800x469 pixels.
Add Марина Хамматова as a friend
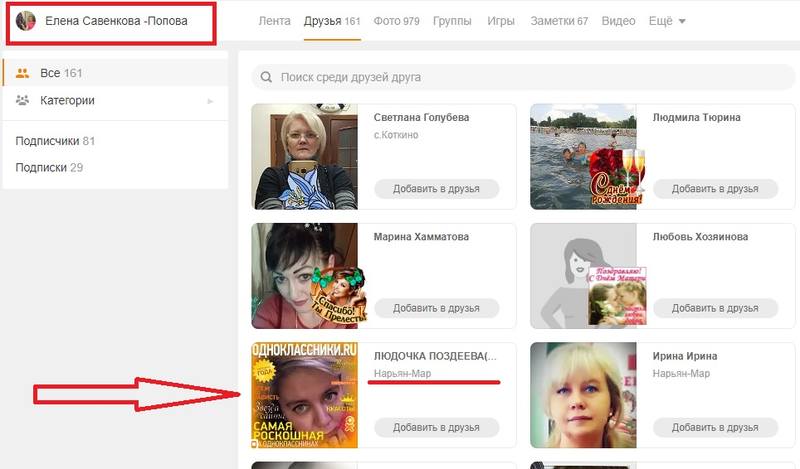pyautogui.click(x=436, y=308)
